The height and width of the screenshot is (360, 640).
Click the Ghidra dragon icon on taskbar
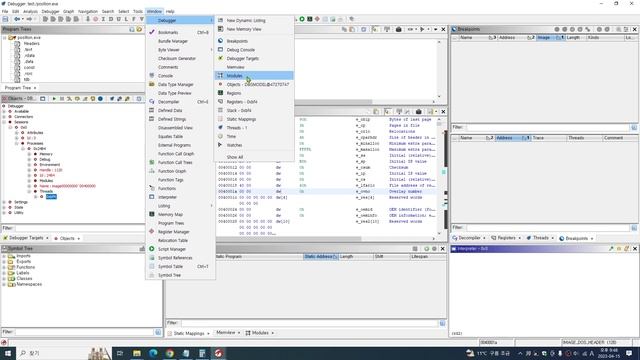pyautogui.click(x=219, y=353)
